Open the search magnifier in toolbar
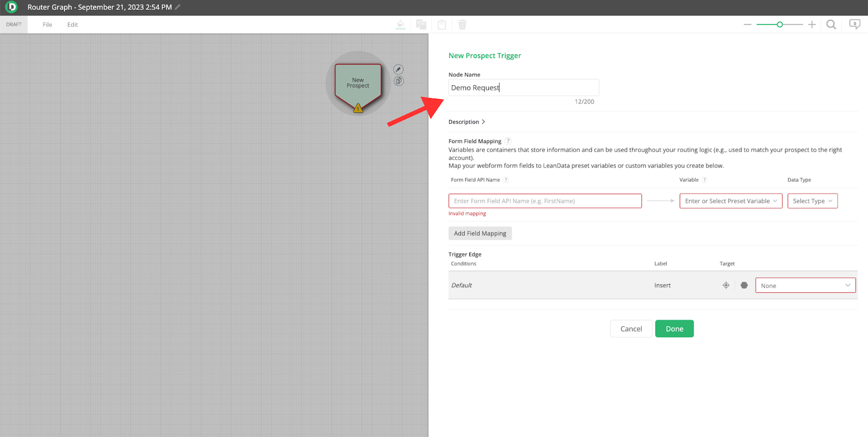This screenshot has height=437, width=868. click(831, 24)
